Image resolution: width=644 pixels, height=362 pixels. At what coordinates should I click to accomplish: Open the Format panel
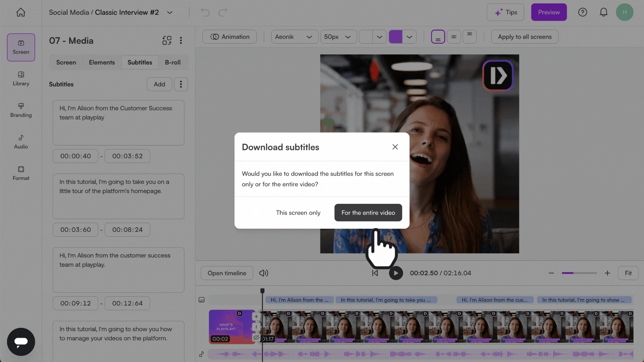pos(20,173)
